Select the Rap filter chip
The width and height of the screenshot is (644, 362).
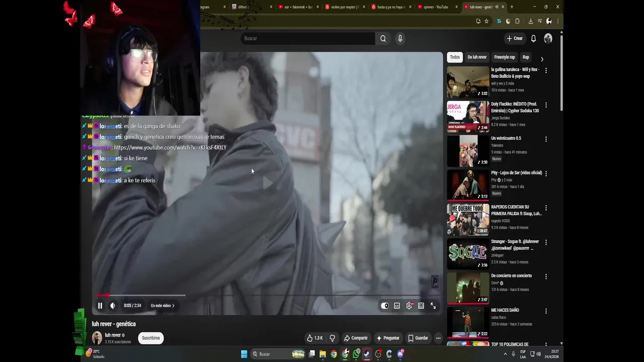[526, 57]
